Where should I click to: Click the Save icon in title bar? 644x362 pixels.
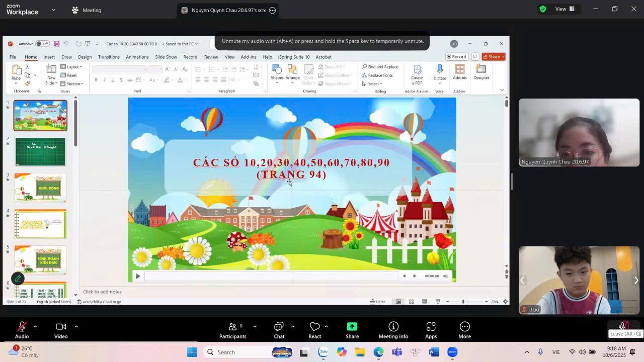tap(56, 44)
